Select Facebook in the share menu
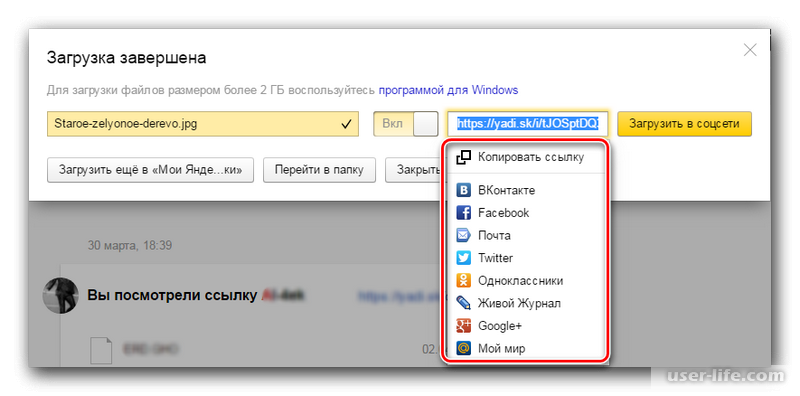 coord(526,213)
